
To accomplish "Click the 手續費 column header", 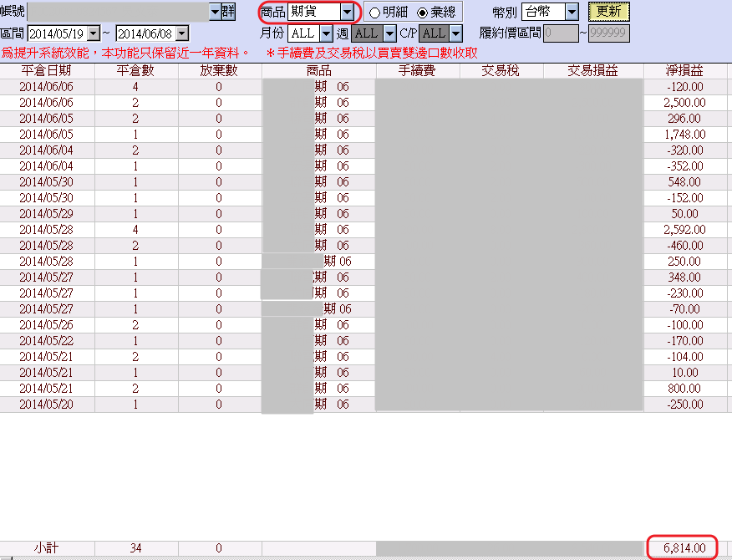I will tap(417, 71).
